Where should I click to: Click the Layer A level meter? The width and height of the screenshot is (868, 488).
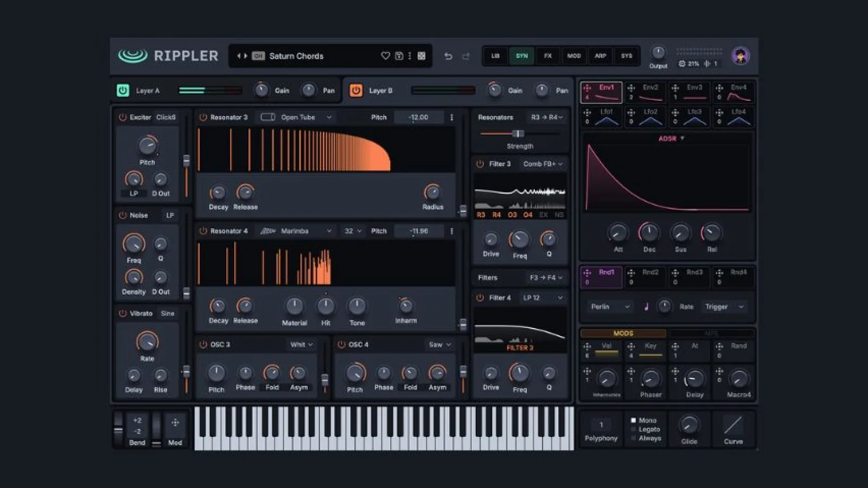point(211,90)
